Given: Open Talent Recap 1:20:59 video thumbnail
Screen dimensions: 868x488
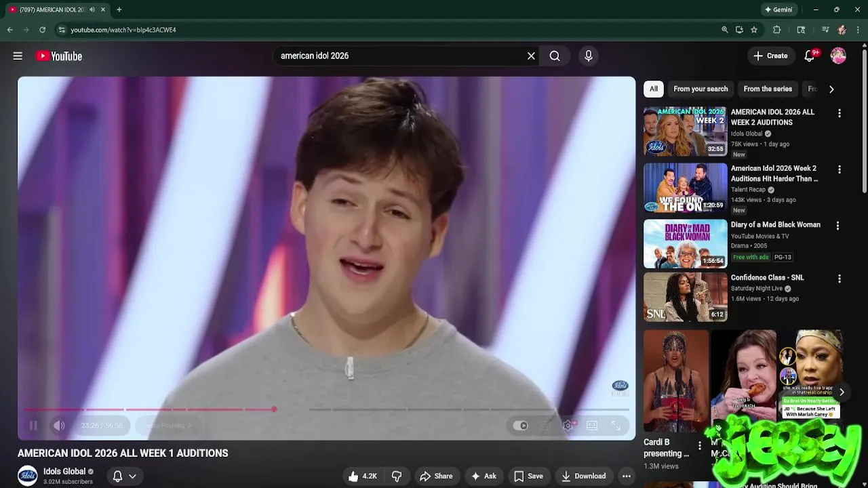Looking at the screenshot, I should click(x=685, y=188).
